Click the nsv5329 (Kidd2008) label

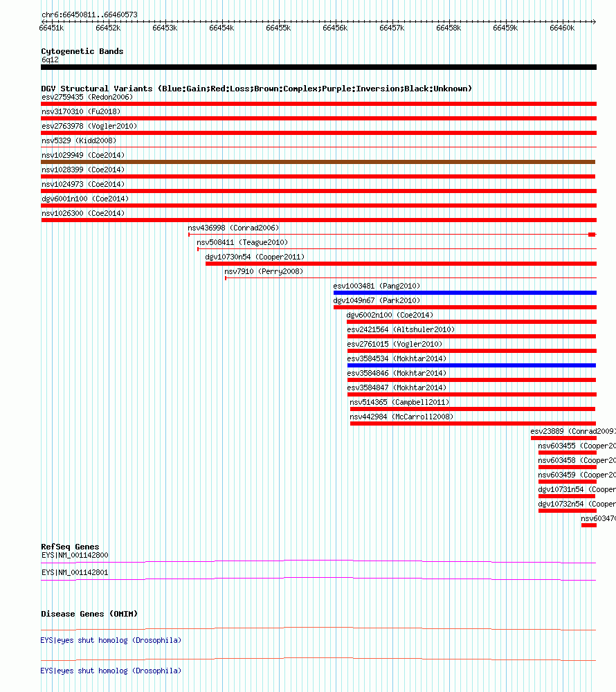[x=79, y=140]
